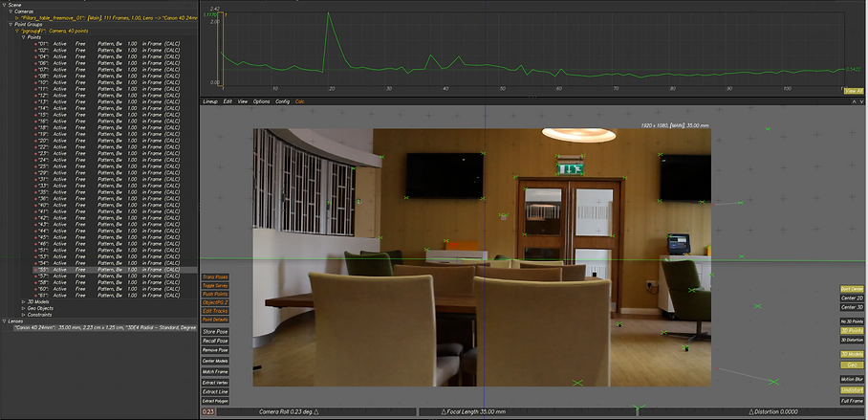
Task: Toggle the Undistort option
Action: click(852, 390)
